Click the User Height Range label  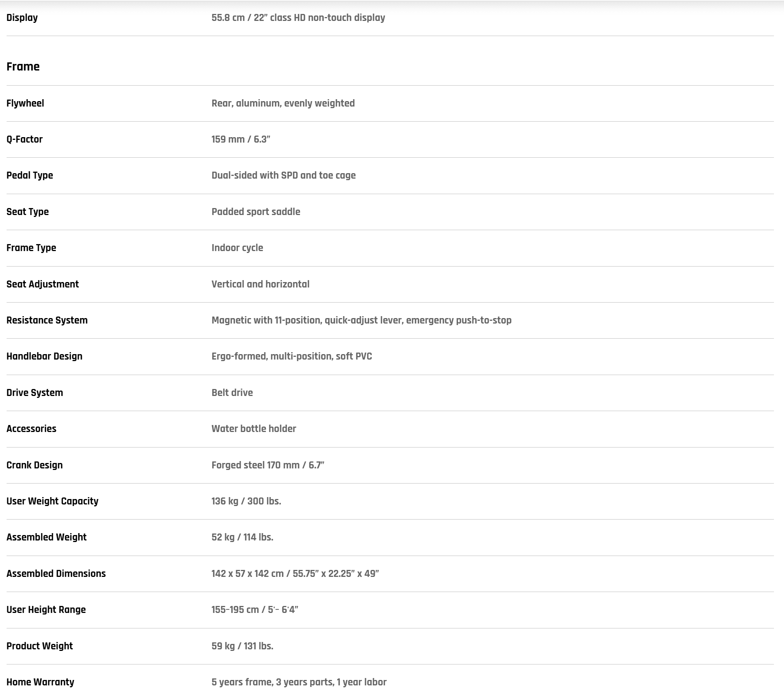(x=46, y=610)
